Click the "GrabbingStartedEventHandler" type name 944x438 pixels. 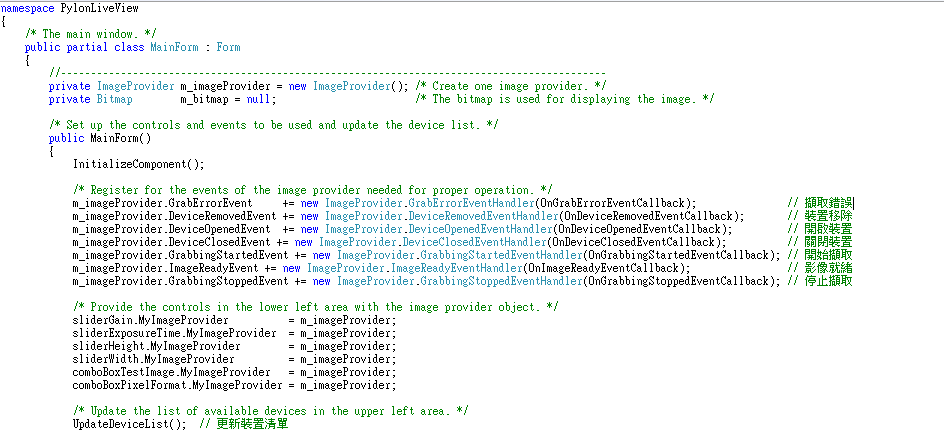(502, 255)
